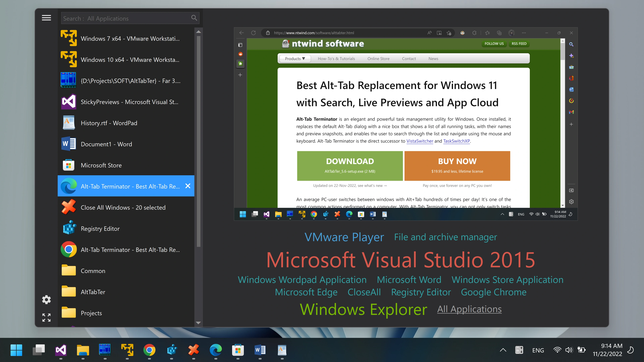Filter by Microsoft Word in app cloud
Screen dimensions: 644x362
click(409, 280)
